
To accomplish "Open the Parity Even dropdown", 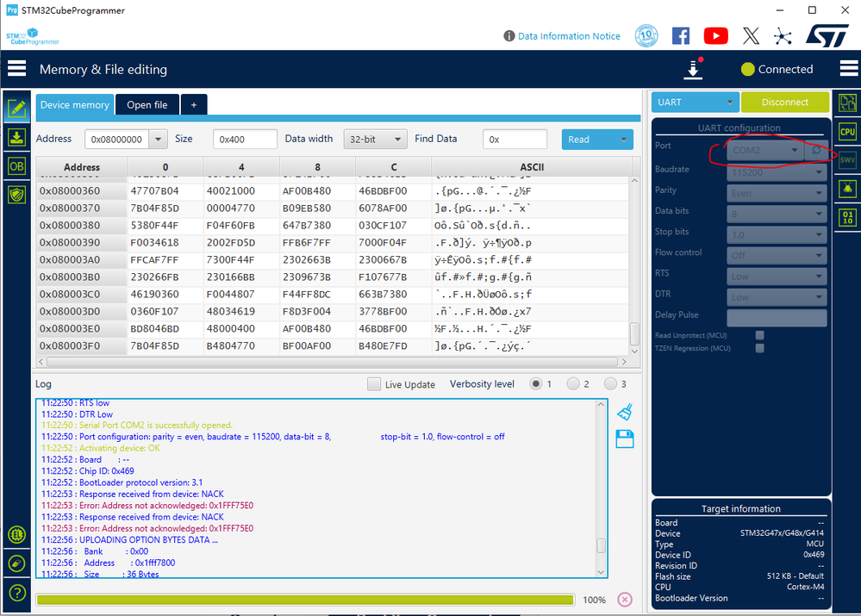I will click(x=777, y=193).
